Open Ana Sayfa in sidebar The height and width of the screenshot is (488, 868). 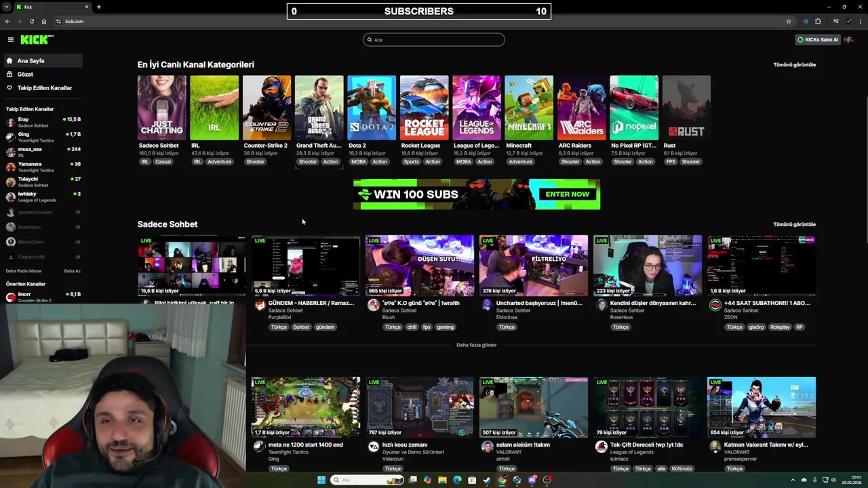point(42,61)
